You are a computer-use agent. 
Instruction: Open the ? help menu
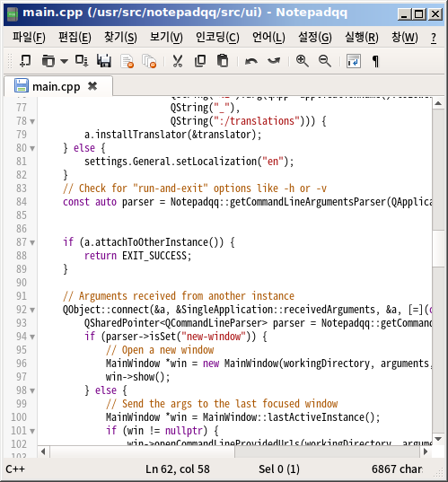434,38
